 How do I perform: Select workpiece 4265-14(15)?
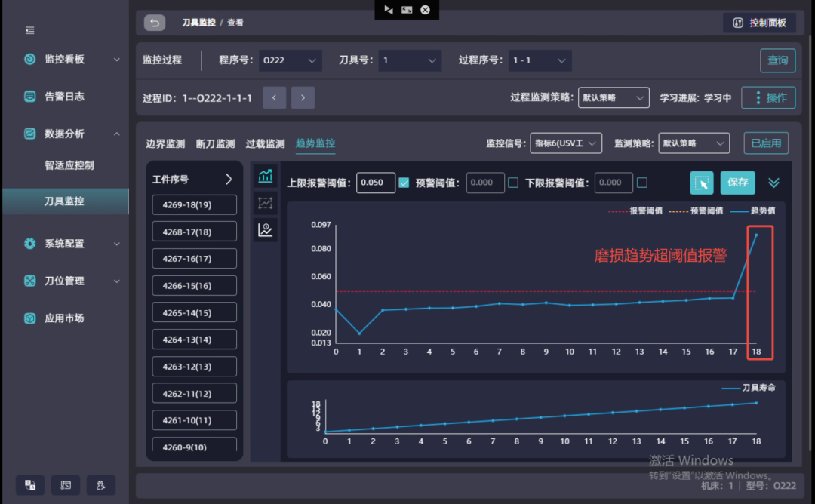coord(195,313)
